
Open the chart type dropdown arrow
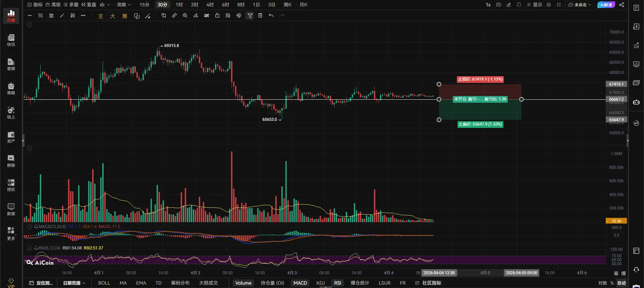tap(108, 5)
